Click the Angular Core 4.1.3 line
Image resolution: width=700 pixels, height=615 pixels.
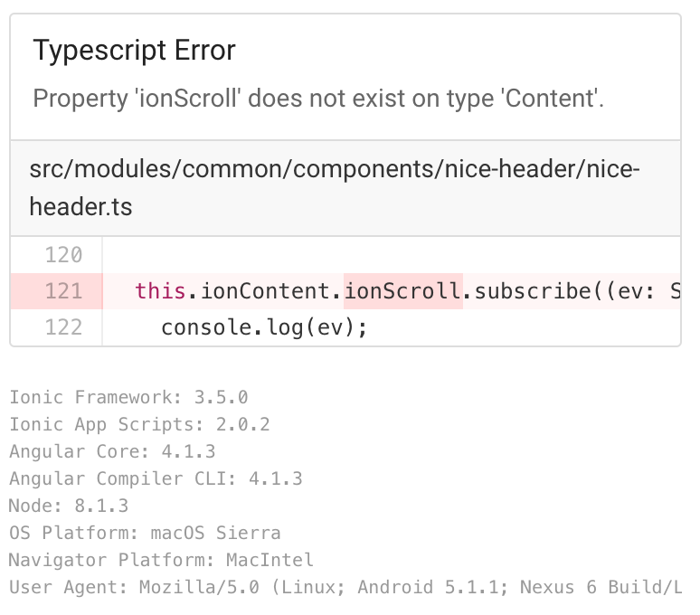tap(112, 451)
